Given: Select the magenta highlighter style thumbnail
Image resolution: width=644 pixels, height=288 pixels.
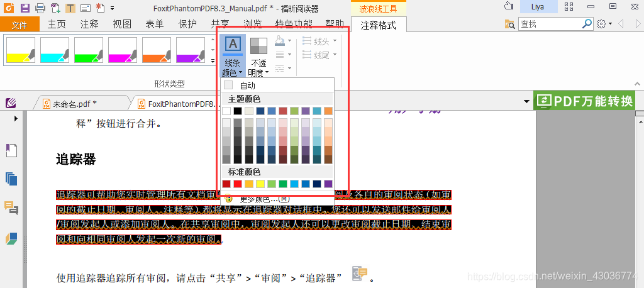Looking at the screenshot, I should pos(123,50).
